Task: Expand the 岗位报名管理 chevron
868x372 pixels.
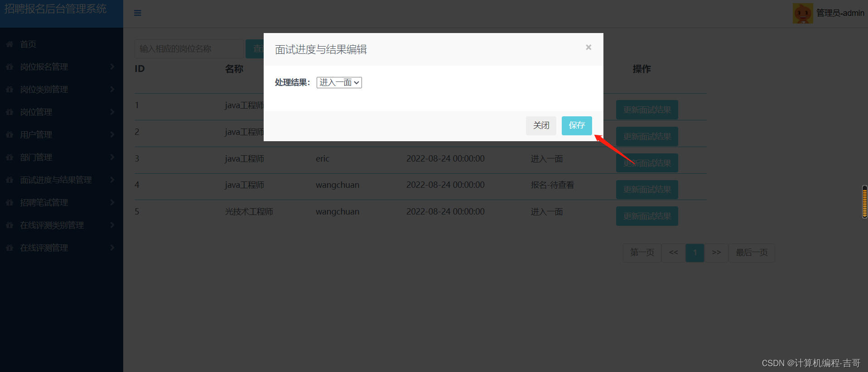Action: (x=112, y=67)
